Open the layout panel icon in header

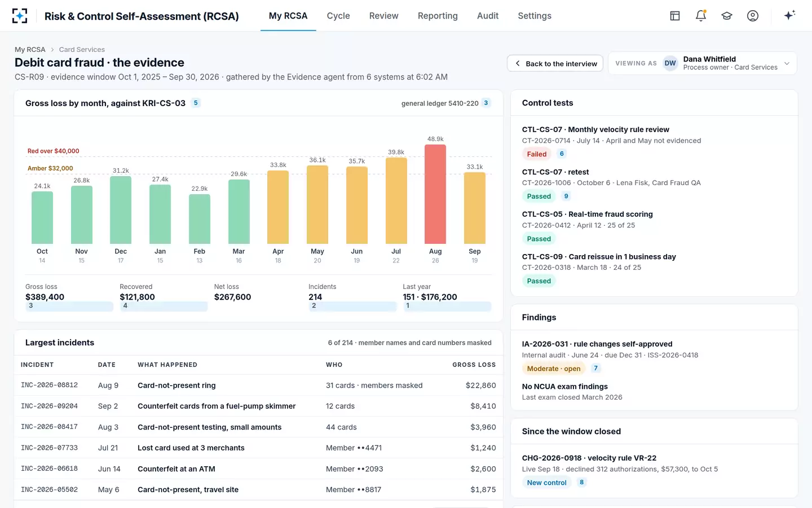click(675, 16)
